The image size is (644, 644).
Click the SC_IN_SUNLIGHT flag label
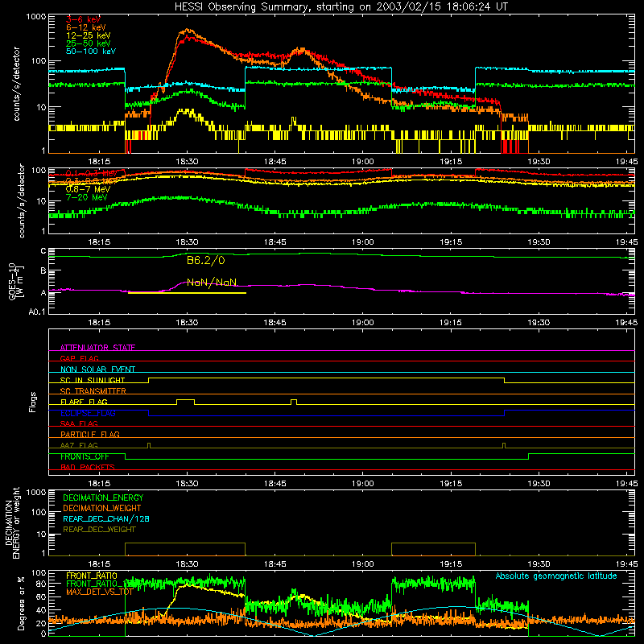coord(93,380)
